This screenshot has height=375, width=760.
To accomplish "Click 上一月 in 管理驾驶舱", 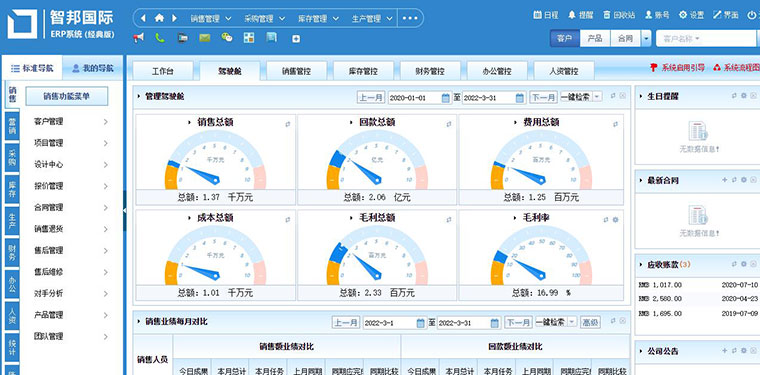I will tap(371, 97).
